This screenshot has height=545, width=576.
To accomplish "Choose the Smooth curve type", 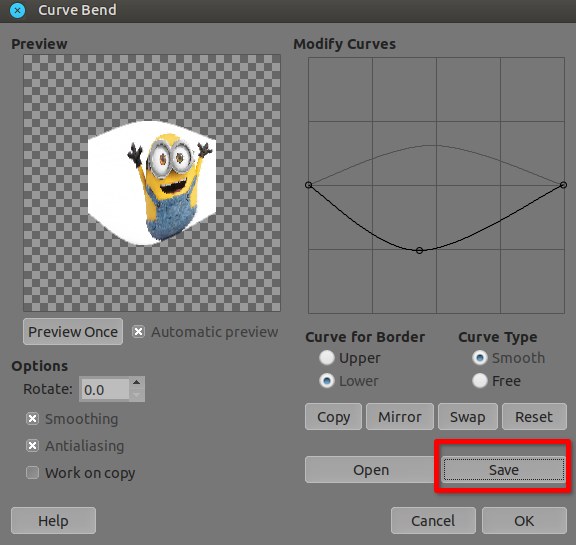I will (480, 358).
